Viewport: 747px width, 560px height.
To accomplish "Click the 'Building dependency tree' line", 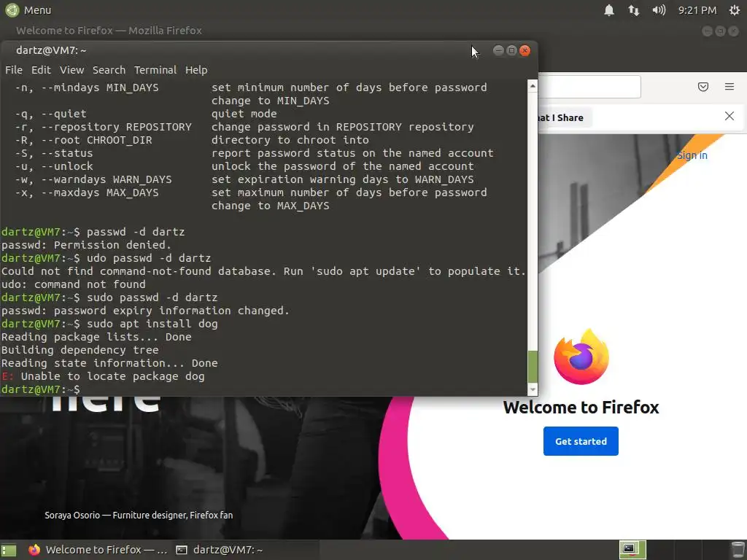I will coord(80,350).
